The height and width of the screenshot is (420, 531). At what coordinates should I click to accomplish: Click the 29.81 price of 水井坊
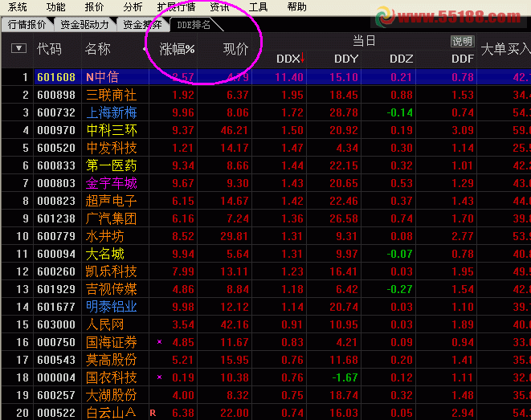pyautogui.click(x=235, y=236)
